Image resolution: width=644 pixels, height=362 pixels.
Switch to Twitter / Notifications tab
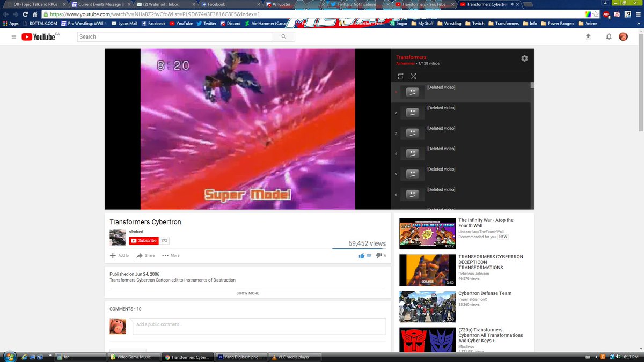358,4
